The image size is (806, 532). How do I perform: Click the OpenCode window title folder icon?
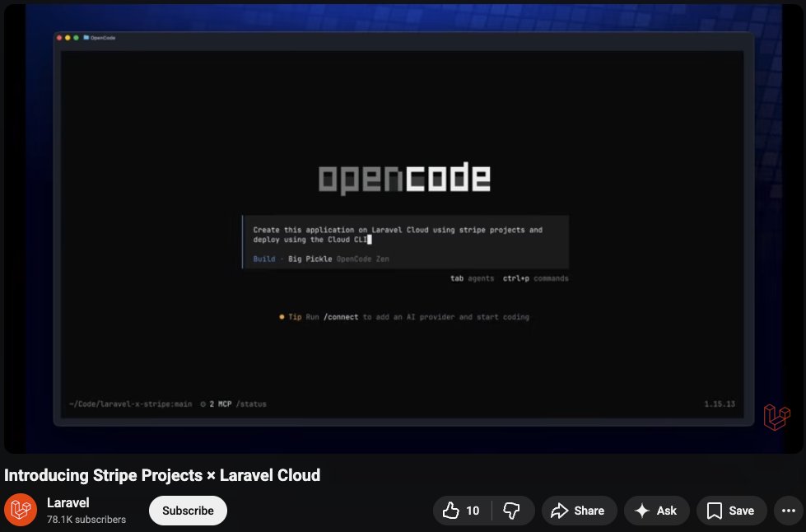86,38
